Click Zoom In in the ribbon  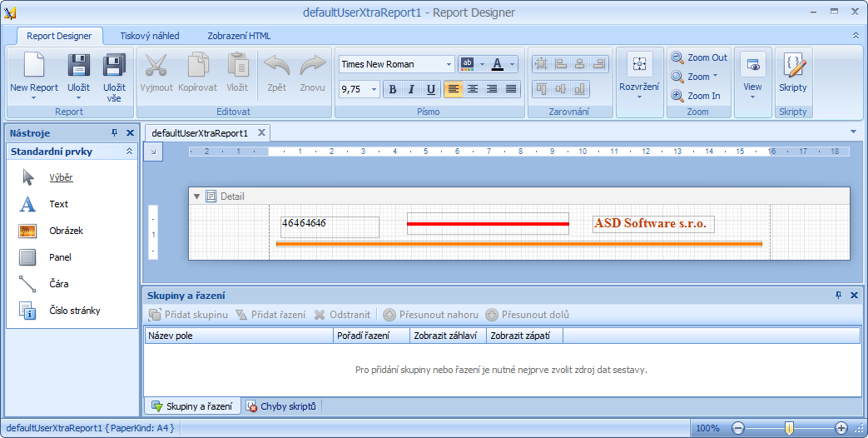click(x=696, y=96)
